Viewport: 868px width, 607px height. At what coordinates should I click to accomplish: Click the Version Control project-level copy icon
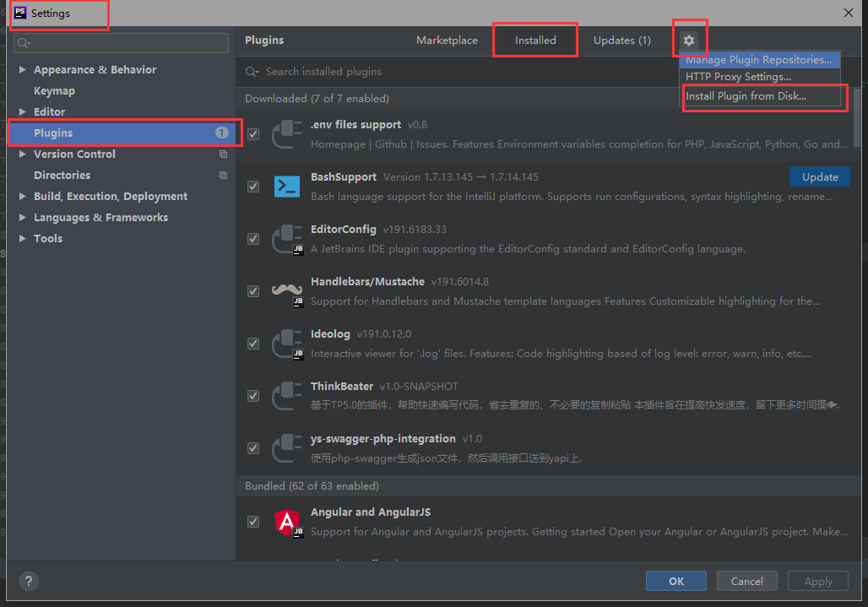[223, 154]
